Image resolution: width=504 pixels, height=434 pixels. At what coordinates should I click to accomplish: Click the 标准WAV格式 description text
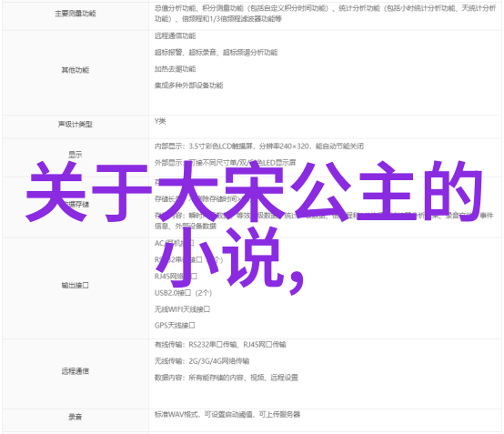coord(227,414)
